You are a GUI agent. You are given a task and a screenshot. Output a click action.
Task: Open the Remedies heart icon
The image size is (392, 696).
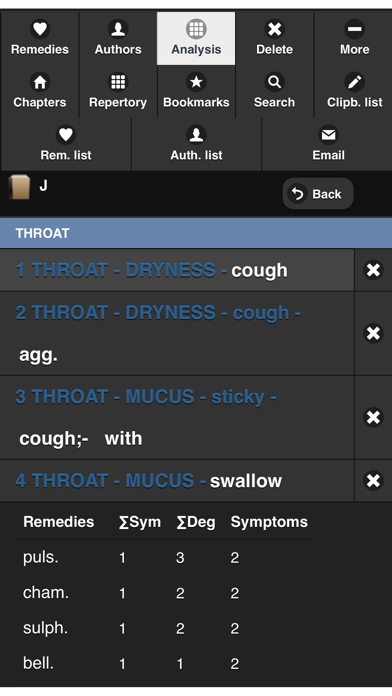tap(40, 29)
